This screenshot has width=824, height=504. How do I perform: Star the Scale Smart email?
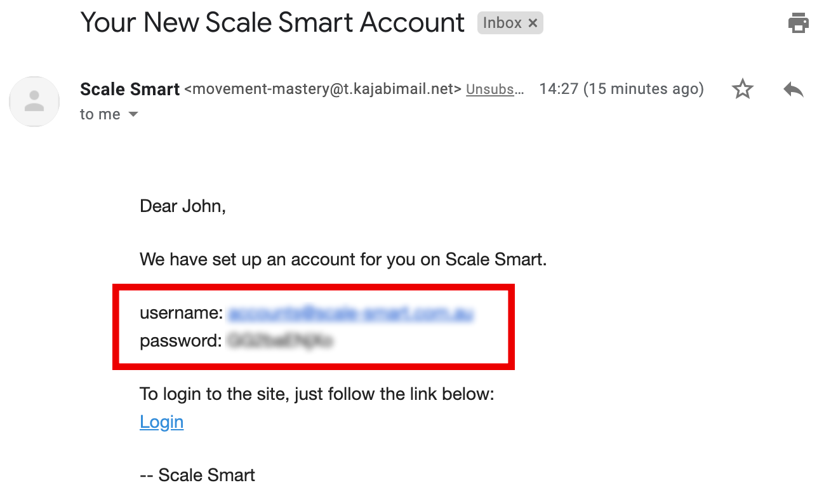pyautogui.click(x=742, y=90)
